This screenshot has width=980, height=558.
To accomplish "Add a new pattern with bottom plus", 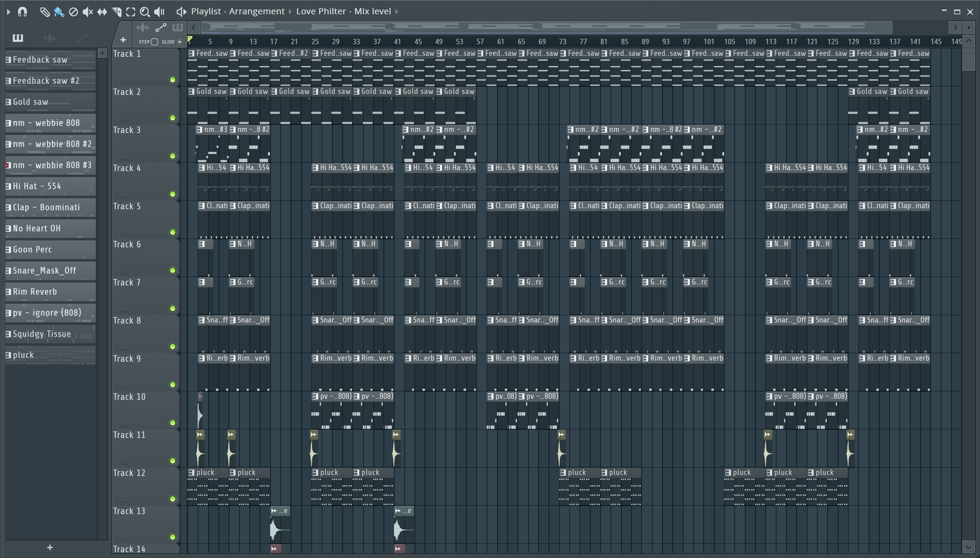I will point(50,548).
